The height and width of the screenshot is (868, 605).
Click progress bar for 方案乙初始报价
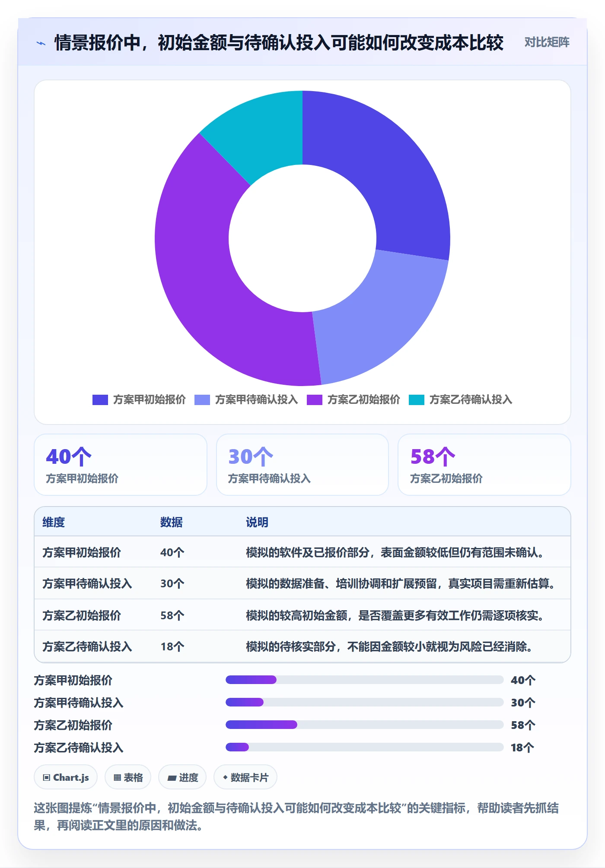tap(365, 725)
